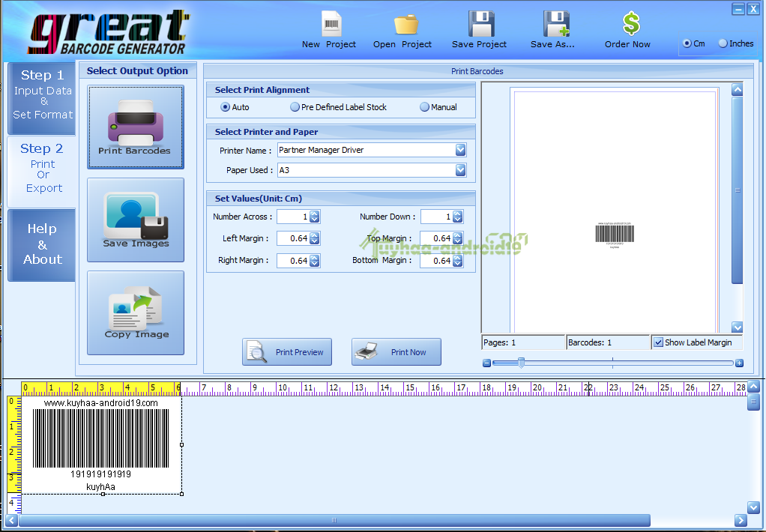Expand the Paper Used dropdown

pyautogui.click(x=460, y=170)
